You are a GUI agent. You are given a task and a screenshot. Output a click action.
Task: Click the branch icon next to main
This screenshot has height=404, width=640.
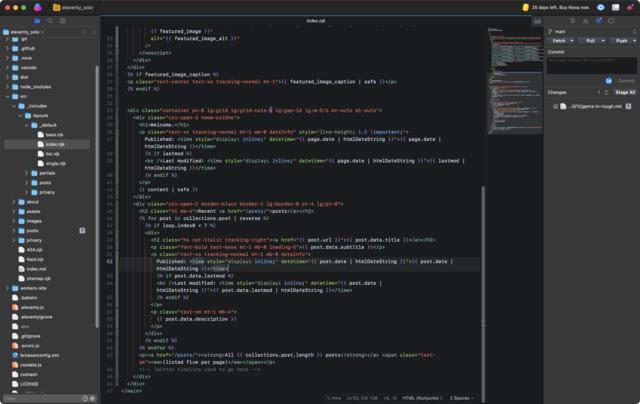click(550, 31)
